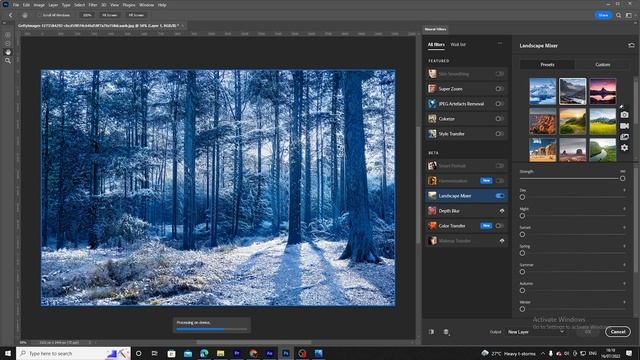
Task: Click the Super Zoom filter thumbnail icon
Action: (x=432, y=89)
